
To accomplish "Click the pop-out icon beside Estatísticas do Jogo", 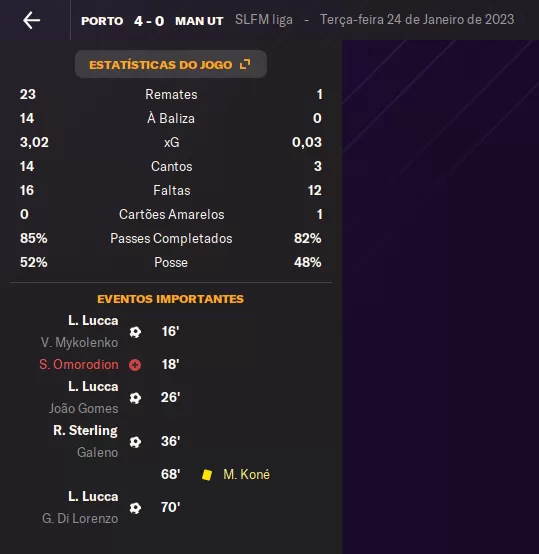I will pyautogui.click(x=245, y=64).
